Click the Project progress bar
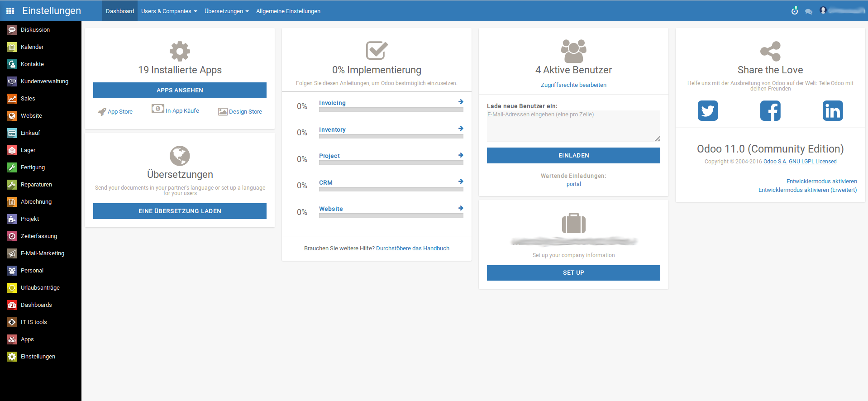The height and width of the screenshot is (401, 868). click(x=391, y=162)
